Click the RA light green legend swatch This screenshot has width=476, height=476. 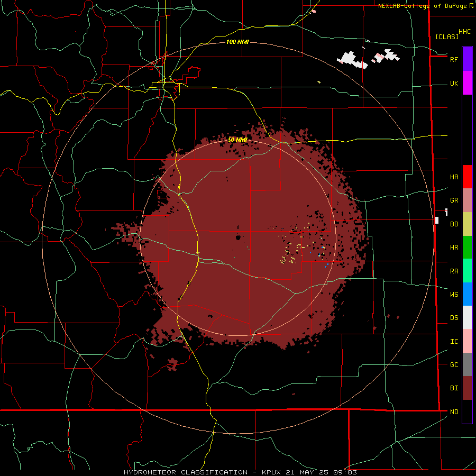point(467,271)
